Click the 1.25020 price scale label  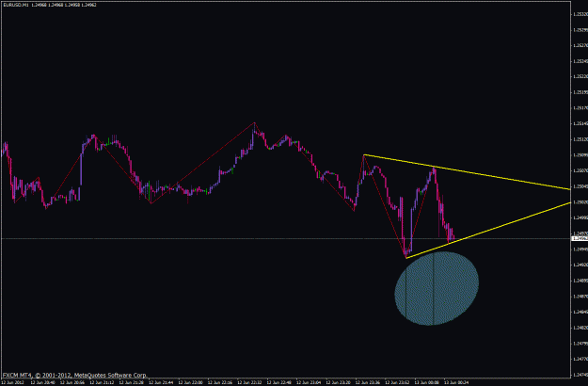click(580, 201)
